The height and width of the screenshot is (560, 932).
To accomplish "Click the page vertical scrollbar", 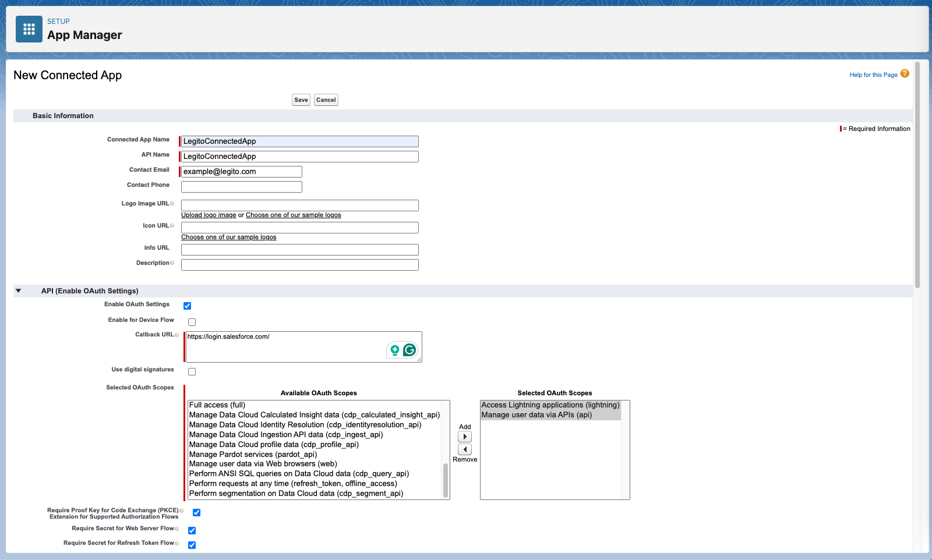I will click(917, 175).
